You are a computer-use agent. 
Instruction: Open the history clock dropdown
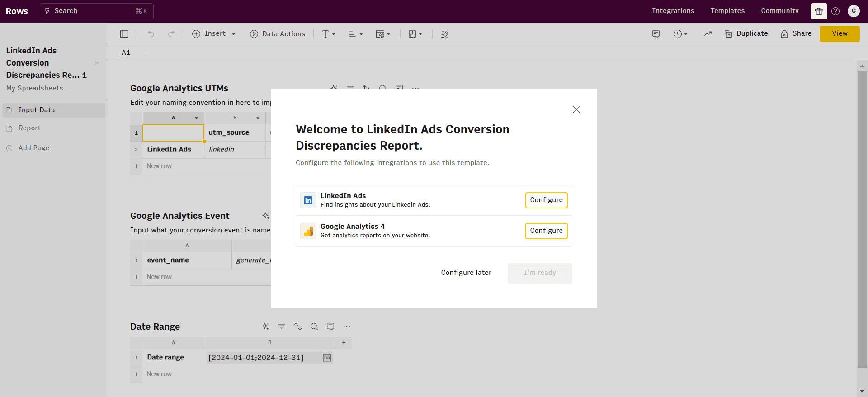[680, 34]
